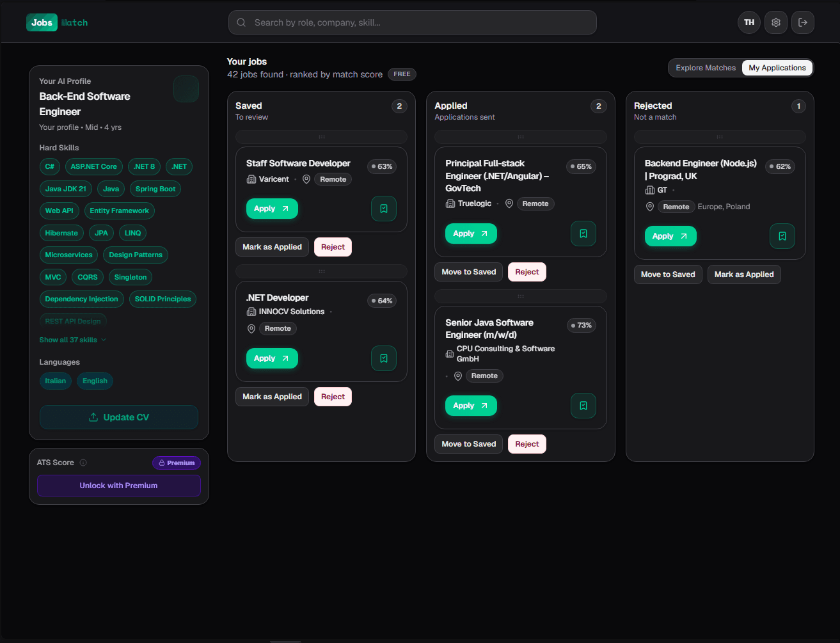Click the info icon next to ATS Score
Viewport: 840px width, 643px height.
click(x=83, y=463)
